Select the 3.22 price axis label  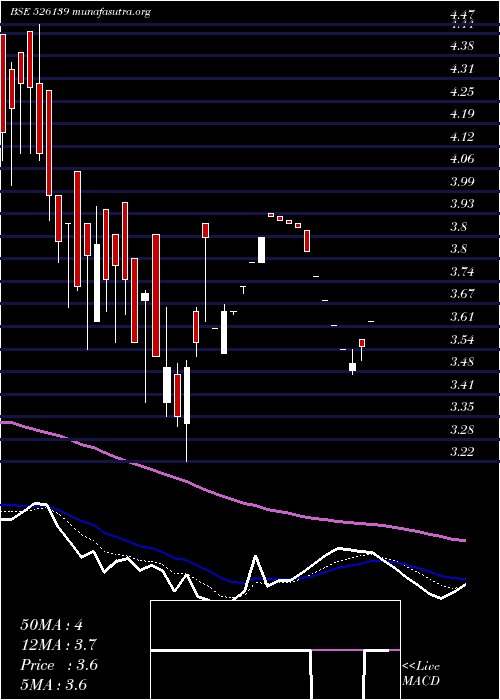click(x=462, y=452)
